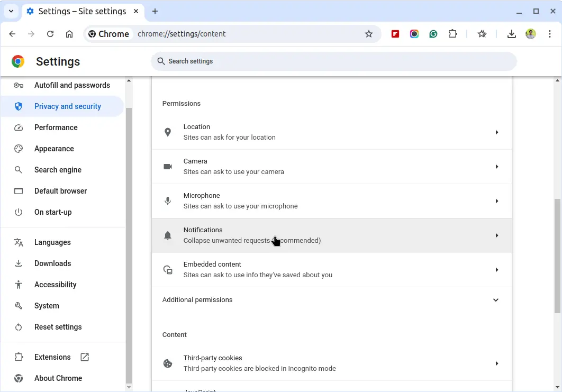This screenshot has height=392, width=562.
Task: Open Reset settings section
Action: click(62, 327)
